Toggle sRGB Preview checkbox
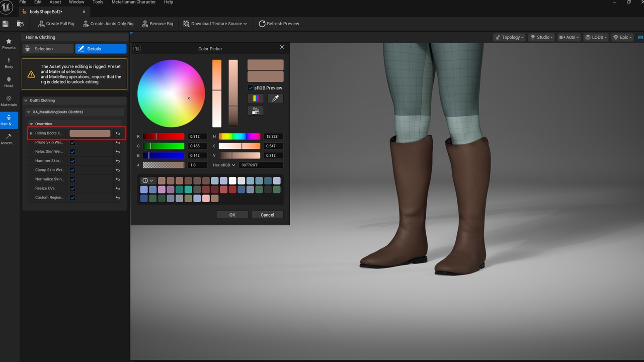The height and width of the screenshot is (362, 644). [x=251, y=88]
